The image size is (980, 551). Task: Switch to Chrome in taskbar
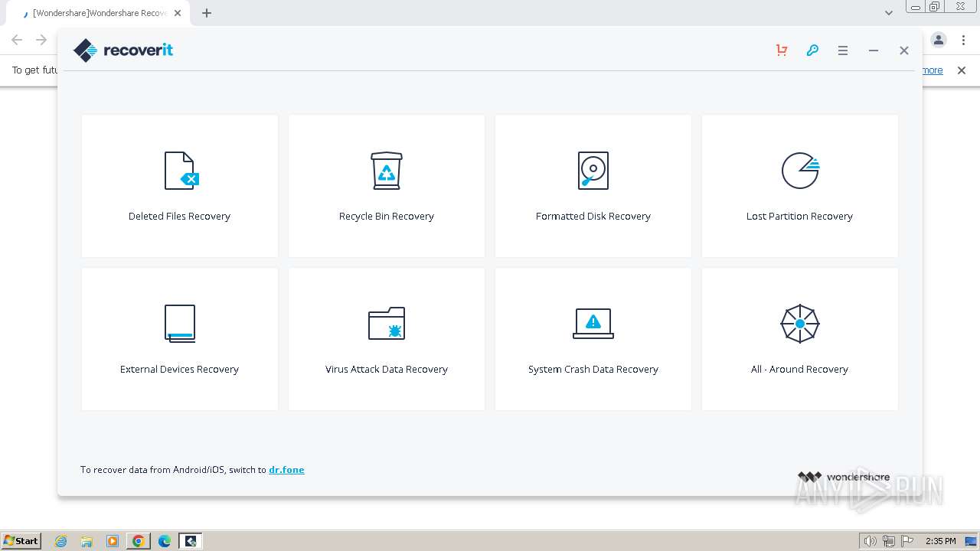(x=139, y=541)
